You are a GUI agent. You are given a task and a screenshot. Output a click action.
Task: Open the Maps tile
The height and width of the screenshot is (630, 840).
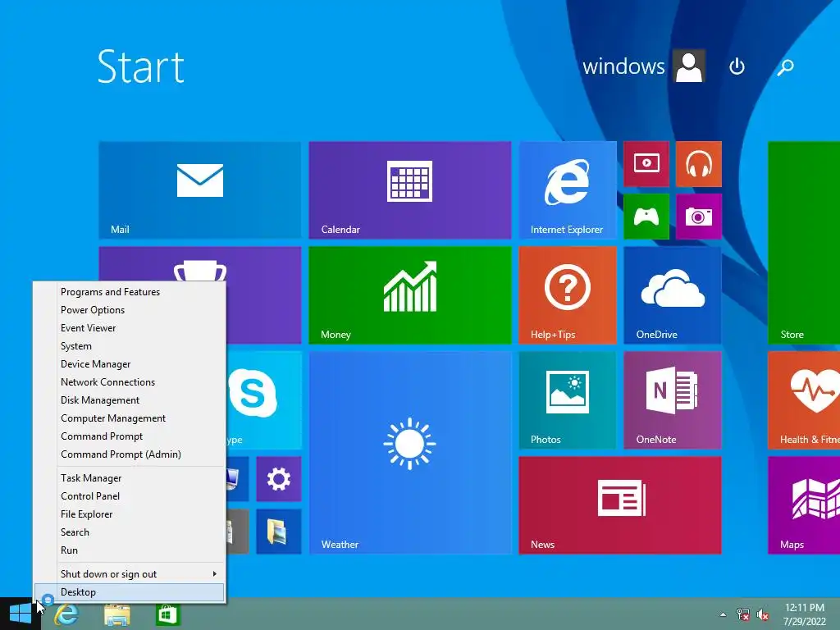pos(804,505)
